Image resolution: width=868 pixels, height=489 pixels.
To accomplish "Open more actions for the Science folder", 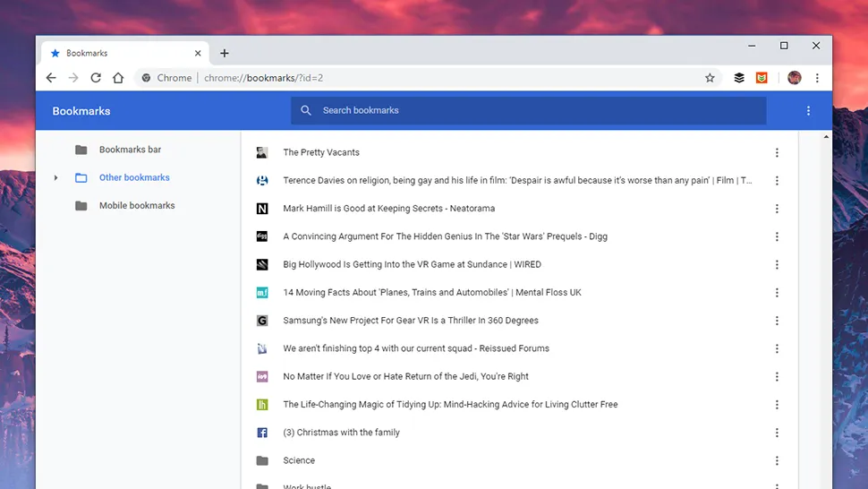I will (x=777, y=461).
